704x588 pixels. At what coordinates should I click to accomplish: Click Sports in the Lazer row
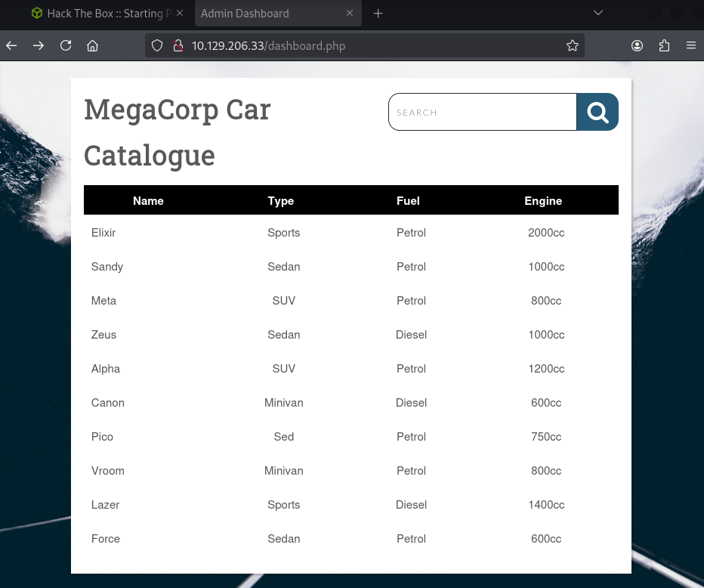point(284,505)
